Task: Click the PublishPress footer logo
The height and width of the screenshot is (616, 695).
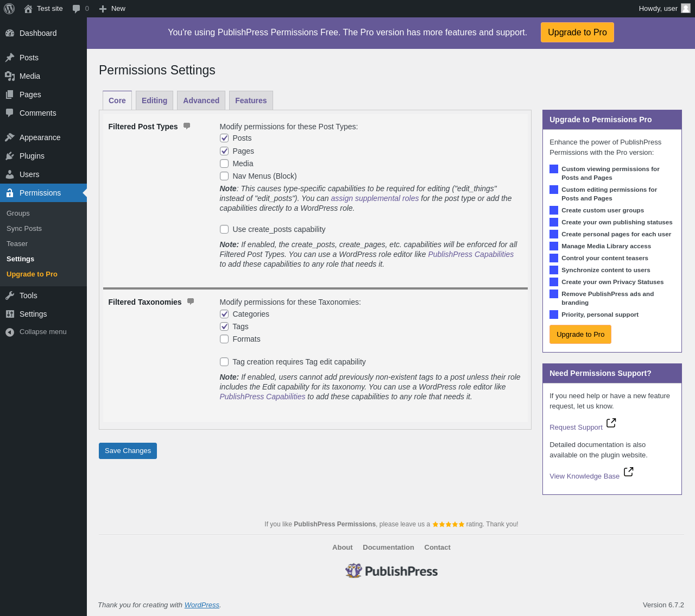Action: (x=391, y=571)
